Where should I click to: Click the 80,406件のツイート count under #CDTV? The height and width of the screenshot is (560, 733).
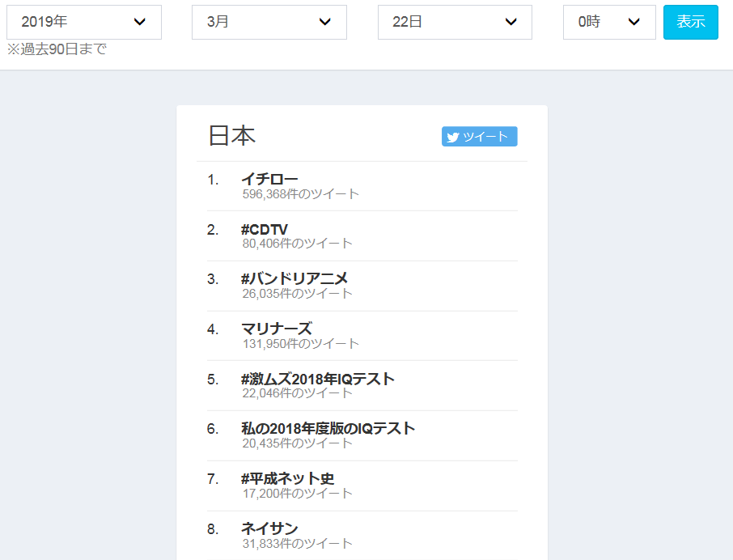297,244
